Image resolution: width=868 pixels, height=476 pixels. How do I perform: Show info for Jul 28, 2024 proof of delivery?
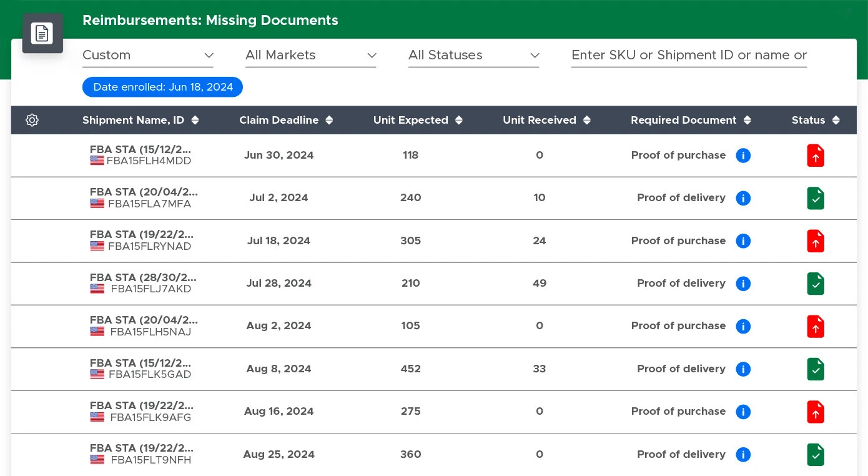pos(743,284)
